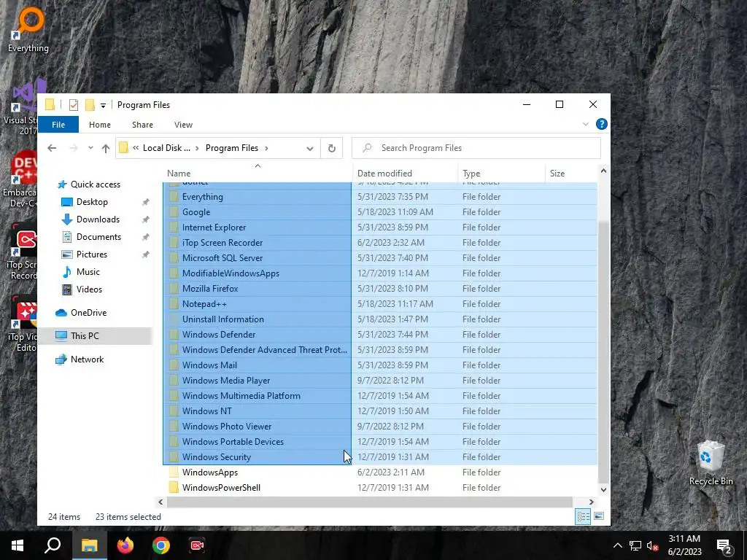Open Music in the navigation pane
The height and width of the screenshot is (560, 747).
pos(88,272)
